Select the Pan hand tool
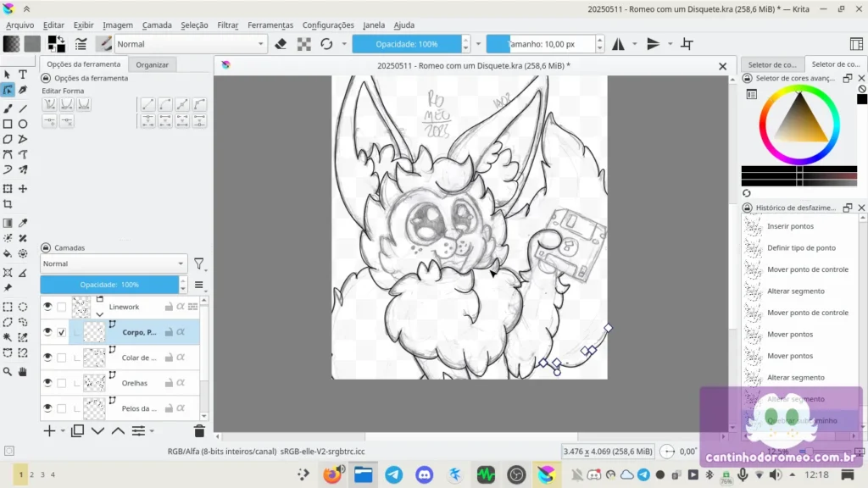Image resolution: width=868 pixels, height=488 pixels. pyautogui.click(x=23, y=372)
